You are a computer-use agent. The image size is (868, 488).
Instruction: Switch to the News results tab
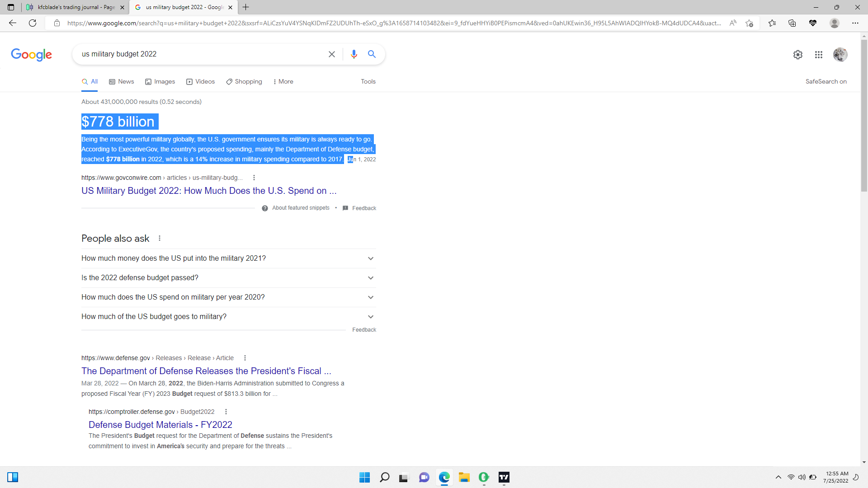click(x=122, y=82)
